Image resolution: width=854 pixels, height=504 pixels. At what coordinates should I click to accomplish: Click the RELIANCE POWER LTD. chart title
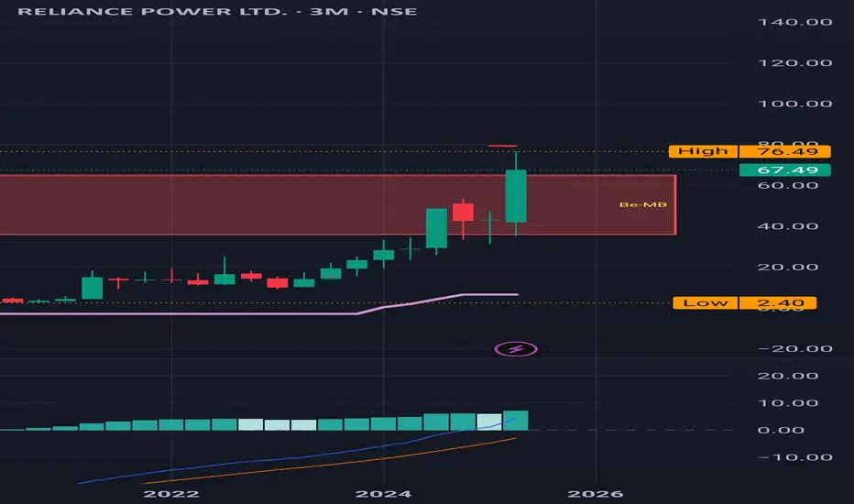click(217, 11)
